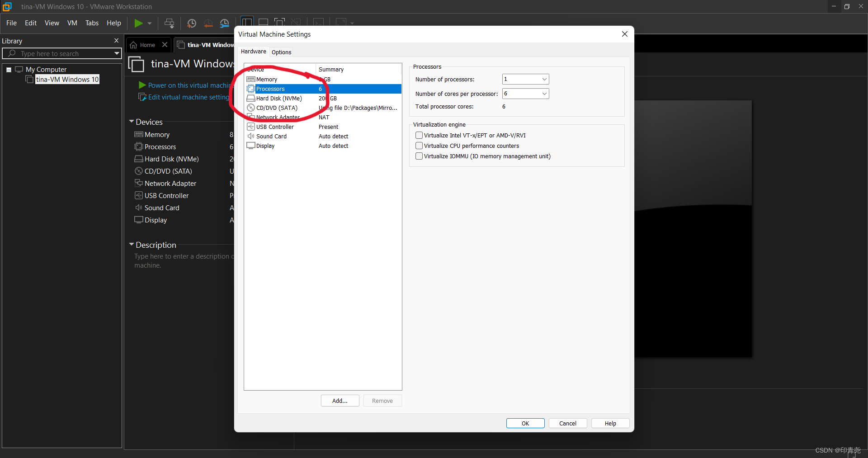Open the Library search dropdown arrow

point(117,53)
